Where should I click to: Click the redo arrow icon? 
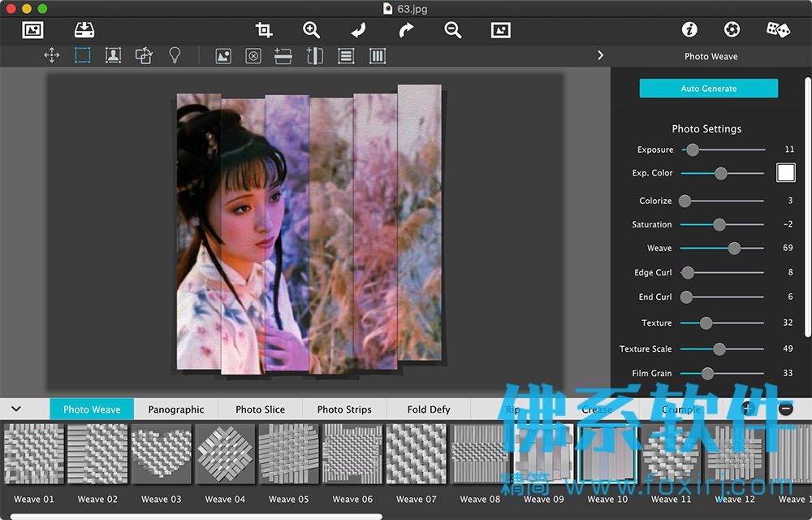[406, 30]
